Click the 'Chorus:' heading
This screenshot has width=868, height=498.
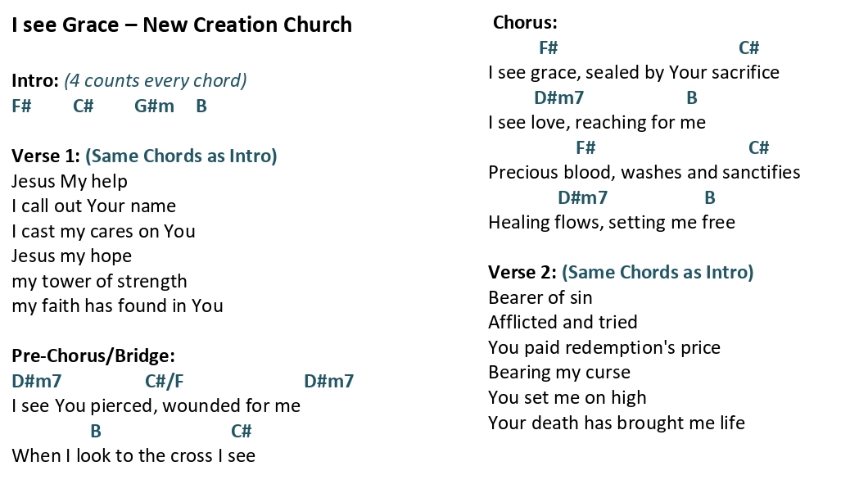pyautogui.click(x=525, y=23)
